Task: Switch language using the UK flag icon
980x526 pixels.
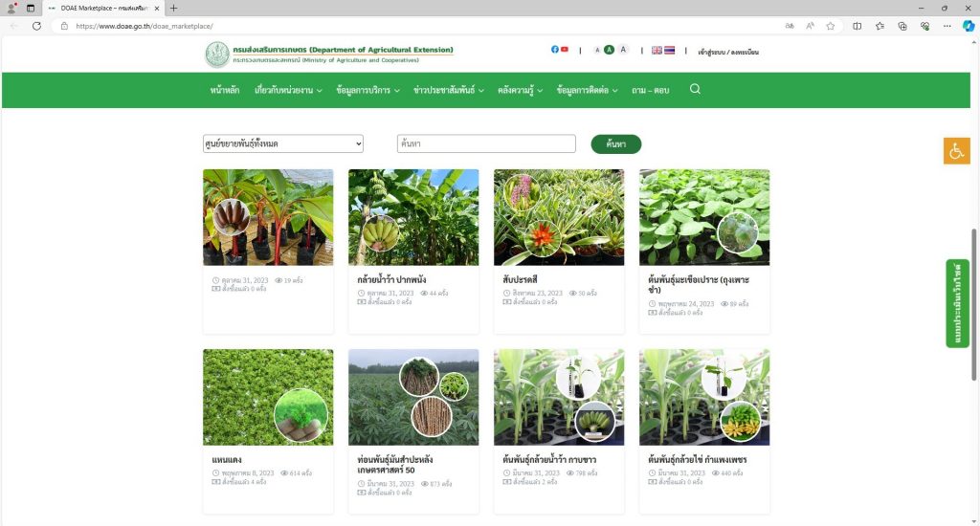Action: click(657, 50)
